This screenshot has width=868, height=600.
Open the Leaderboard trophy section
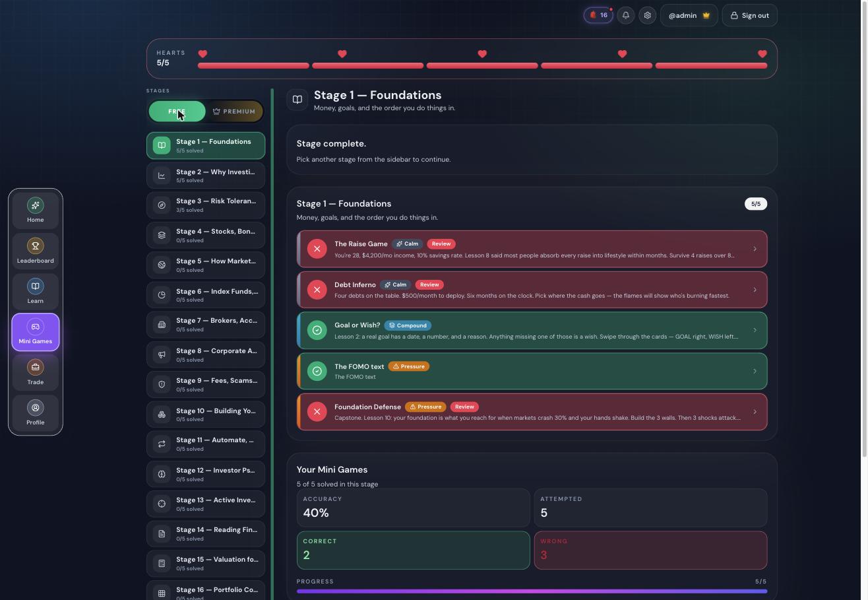tap(36, 251)
